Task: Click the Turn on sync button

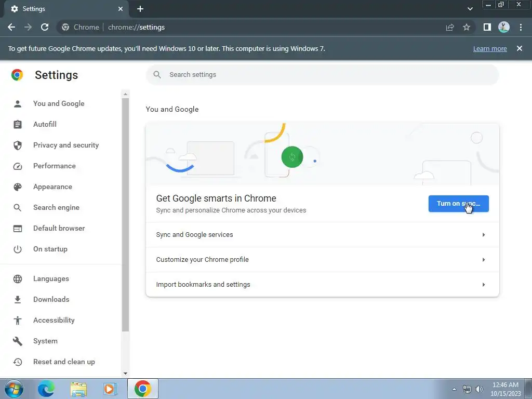Action: (x=458, y=204)
